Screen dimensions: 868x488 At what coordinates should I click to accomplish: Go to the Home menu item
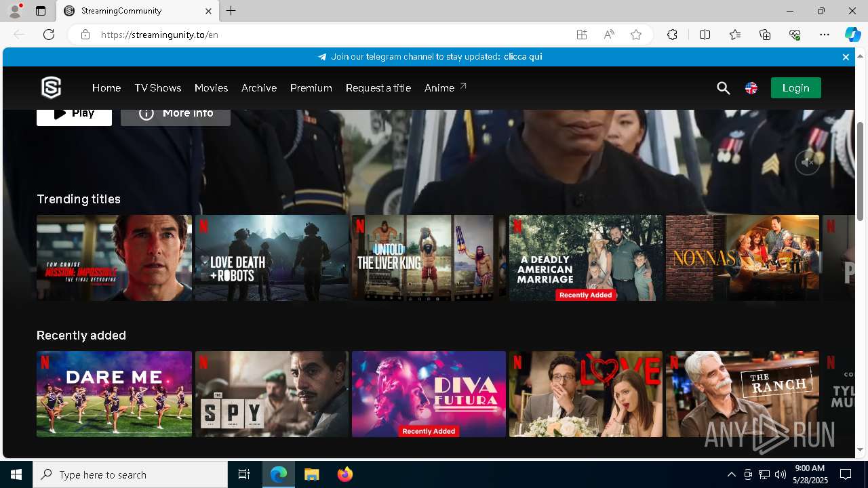[x=106, y=88]
